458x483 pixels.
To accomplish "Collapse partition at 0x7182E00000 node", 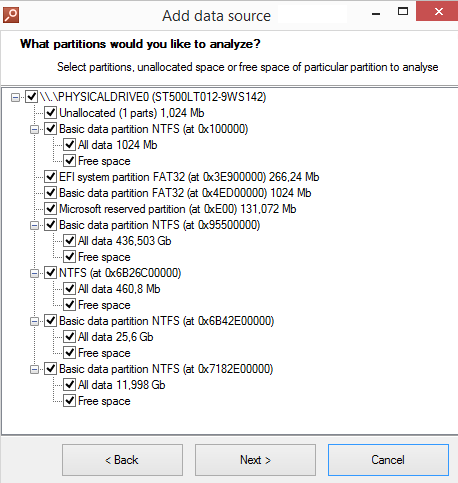I will pos(34,369).
